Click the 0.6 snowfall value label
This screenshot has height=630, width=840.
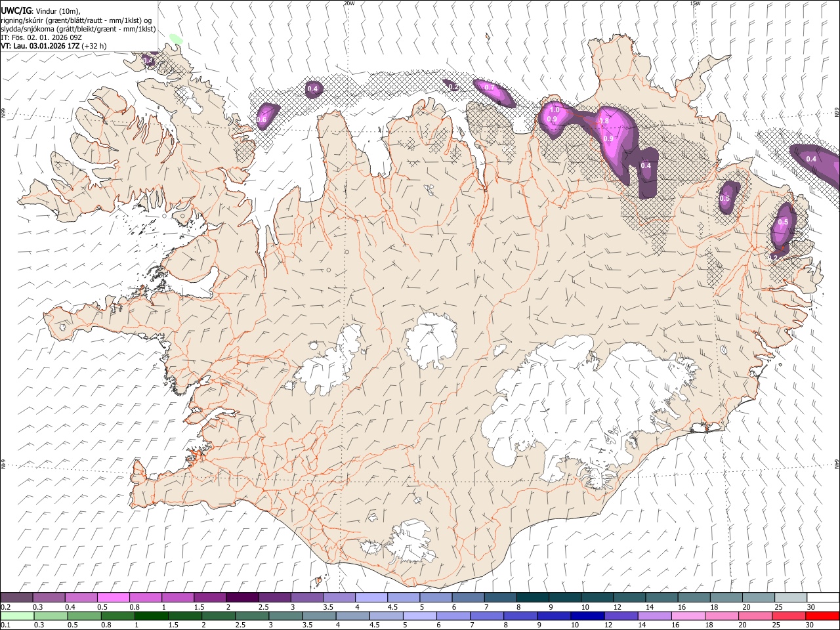coord(261,119)
